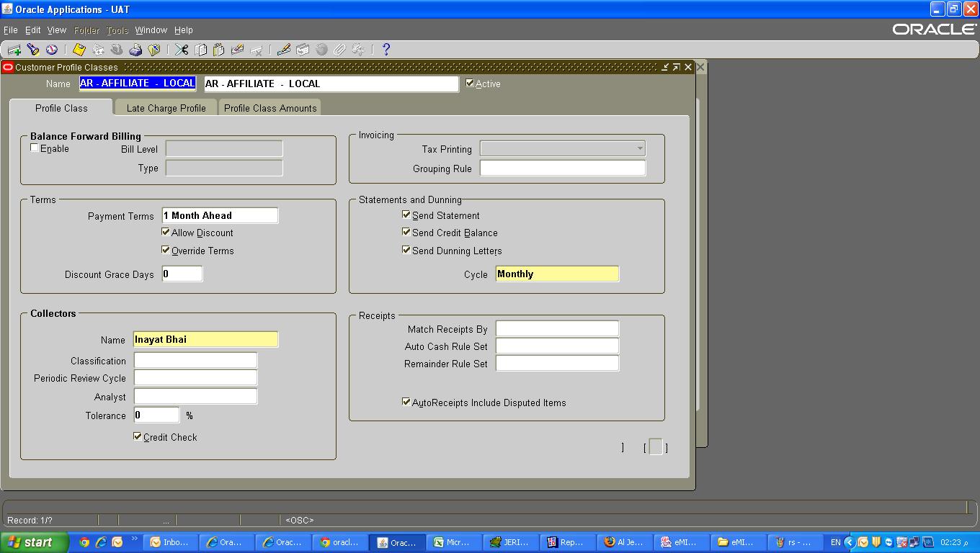
Task: Click the Grouping Rule field
Action: (x=563, y=168)
